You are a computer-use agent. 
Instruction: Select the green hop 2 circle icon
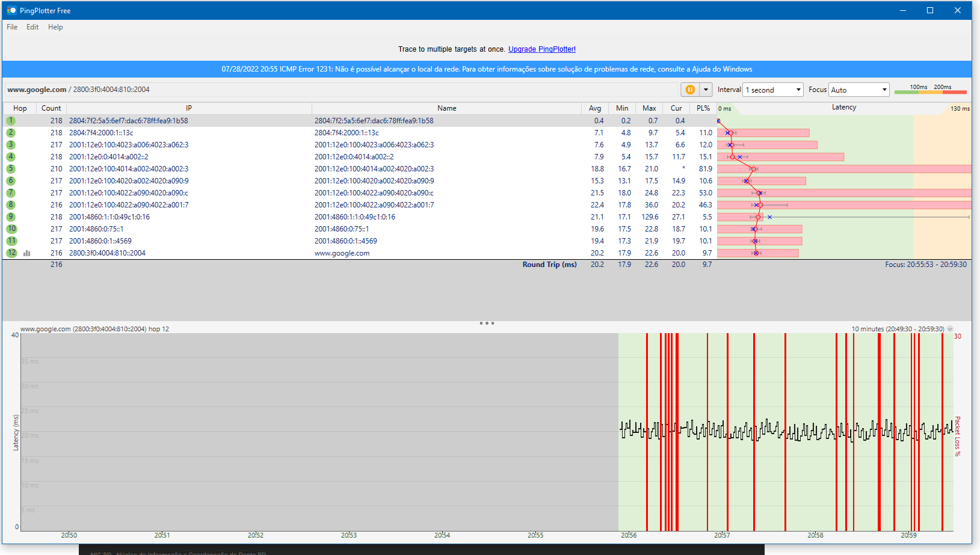click(x=11, y=133)
